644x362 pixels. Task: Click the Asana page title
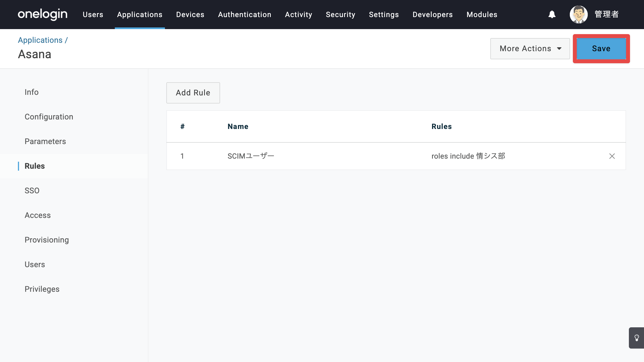click(35, 54)
